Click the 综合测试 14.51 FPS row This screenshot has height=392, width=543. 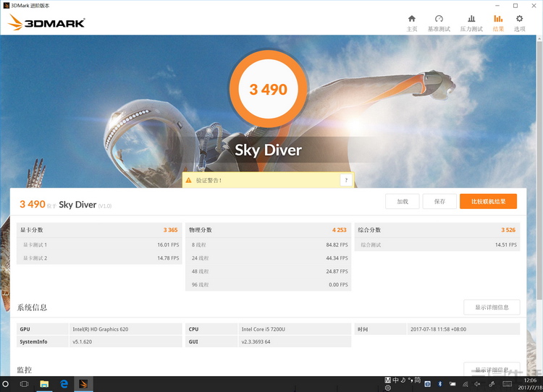(437, 244)
